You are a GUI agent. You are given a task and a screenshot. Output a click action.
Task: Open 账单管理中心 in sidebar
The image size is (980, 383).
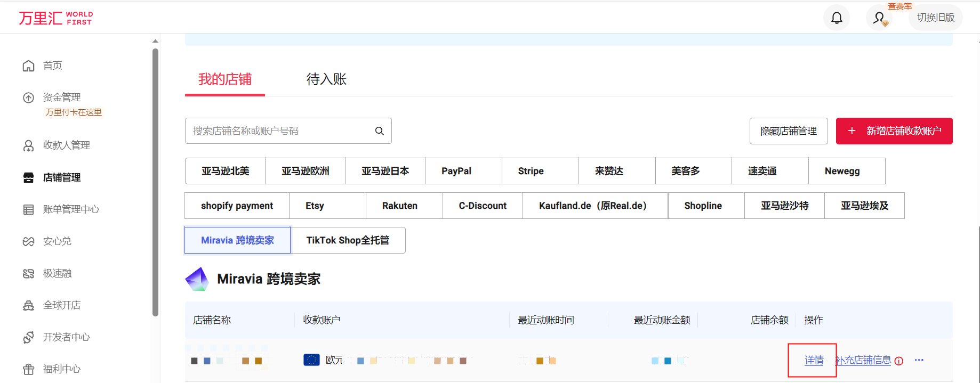pyautogui.click(x=71, y=209)
